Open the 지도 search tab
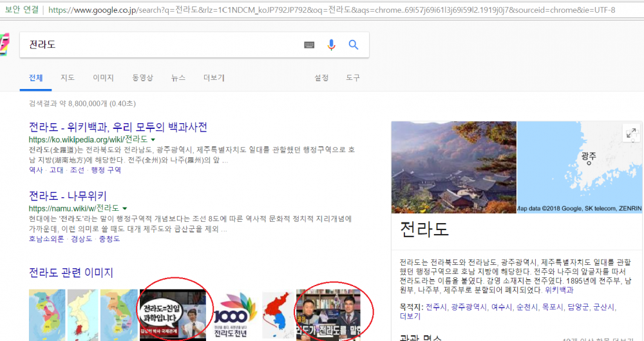The image size is (644, 341). pyautogui.click(x=68, y=78)
